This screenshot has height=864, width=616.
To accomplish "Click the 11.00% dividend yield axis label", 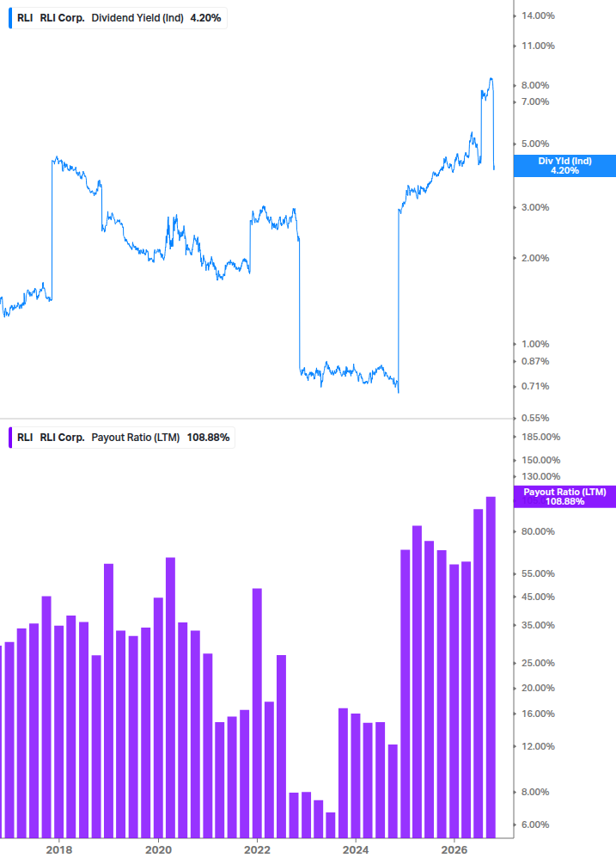I will [538, 46].
